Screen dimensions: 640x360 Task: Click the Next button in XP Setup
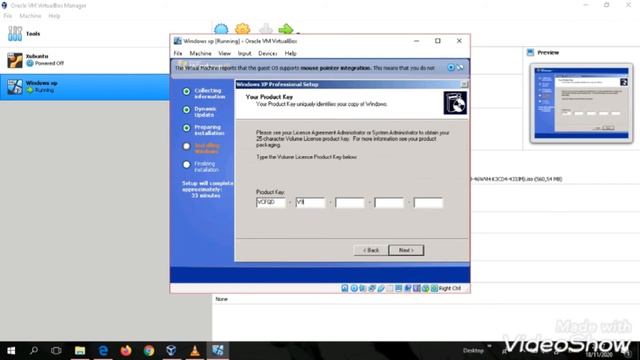coord(406,250)
